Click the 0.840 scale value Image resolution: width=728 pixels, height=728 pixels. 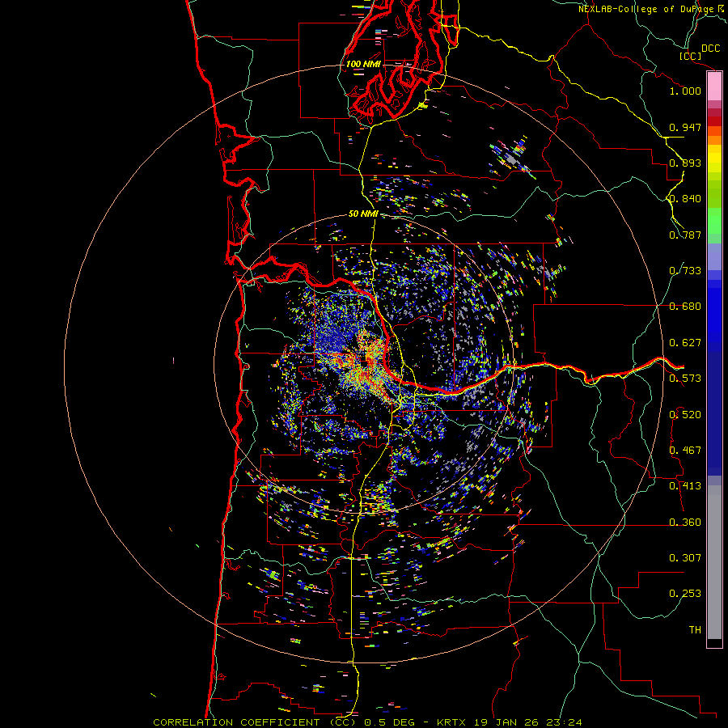685,199
